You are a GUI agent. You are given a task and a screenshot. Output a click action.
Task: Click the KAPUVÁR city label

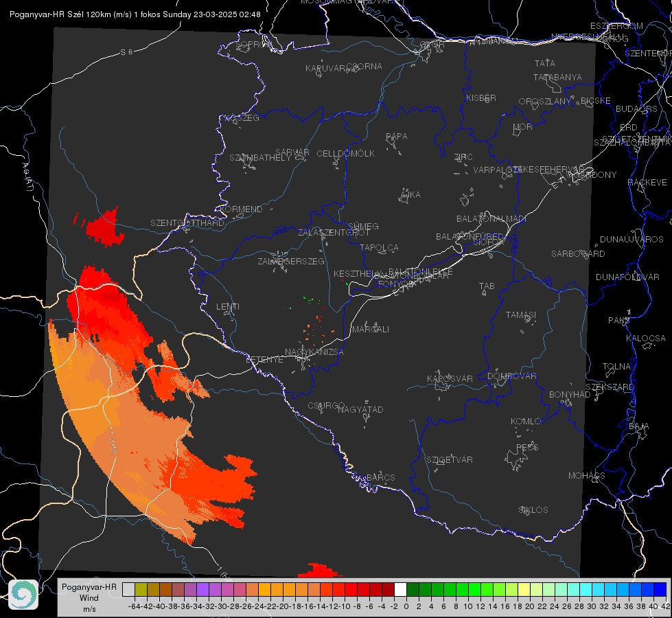[x=325, y=69]
